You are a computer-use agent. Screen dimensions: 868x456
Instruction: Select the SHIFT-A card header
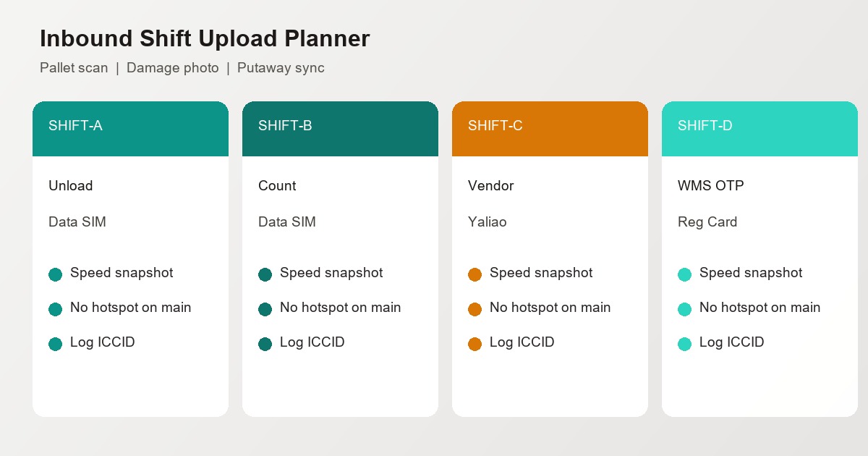click(130, 129)
